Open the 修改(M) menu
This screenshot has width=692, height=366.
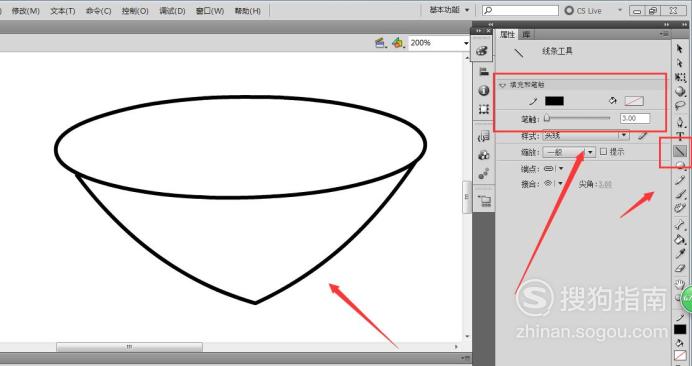[26, 11]
